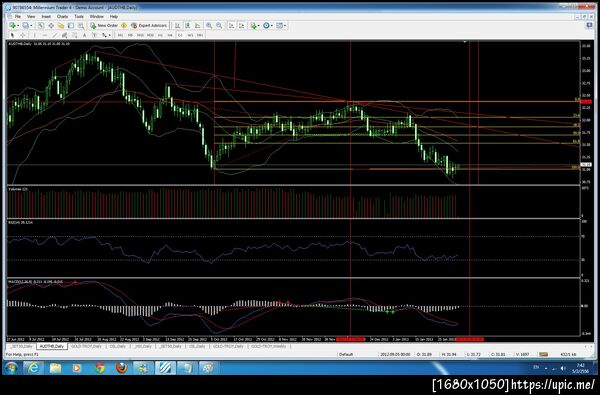
Task: Pick the Trendline drawing tool
Action: click(55, 35)
